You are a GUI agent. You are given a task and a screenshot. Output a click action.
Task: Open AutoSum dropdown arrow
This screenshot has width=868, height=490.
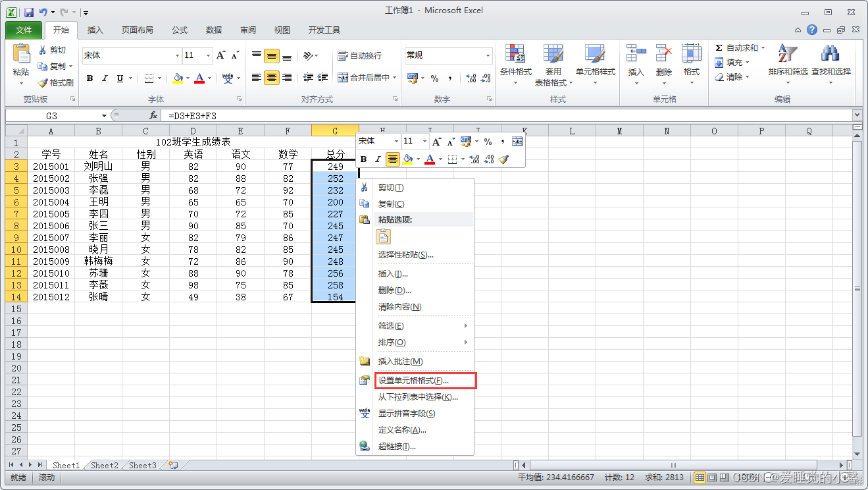763,48
